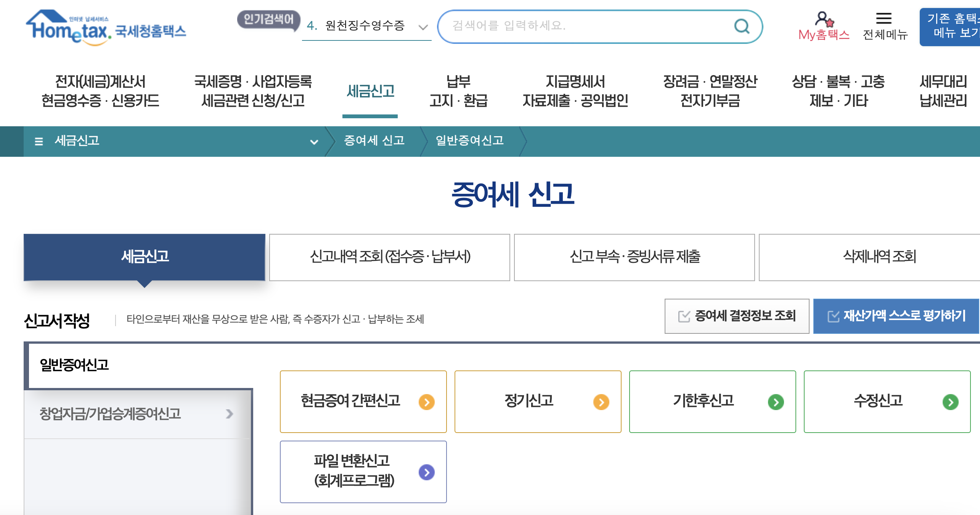Screen dimensions: 980x515
Task: Click green arrow on 수정신고
Action: (950, 402)
